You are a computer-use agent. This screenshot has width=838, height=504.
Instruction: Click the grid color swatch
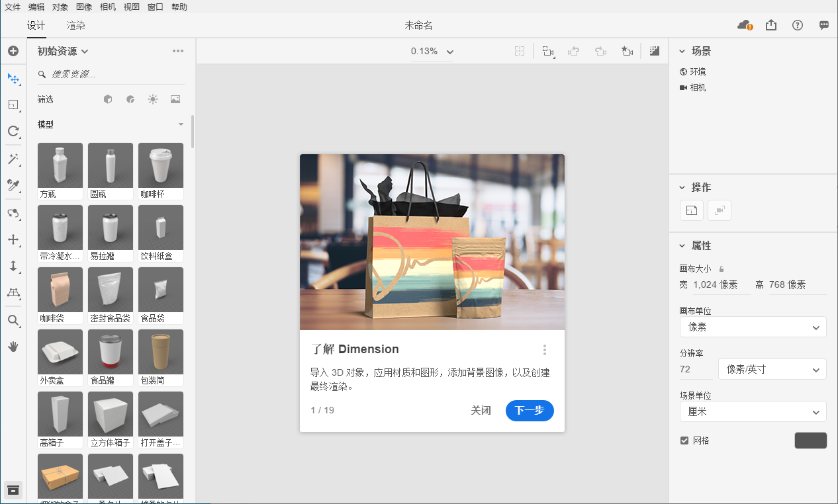pyautogui.click(x=810, y=440)
